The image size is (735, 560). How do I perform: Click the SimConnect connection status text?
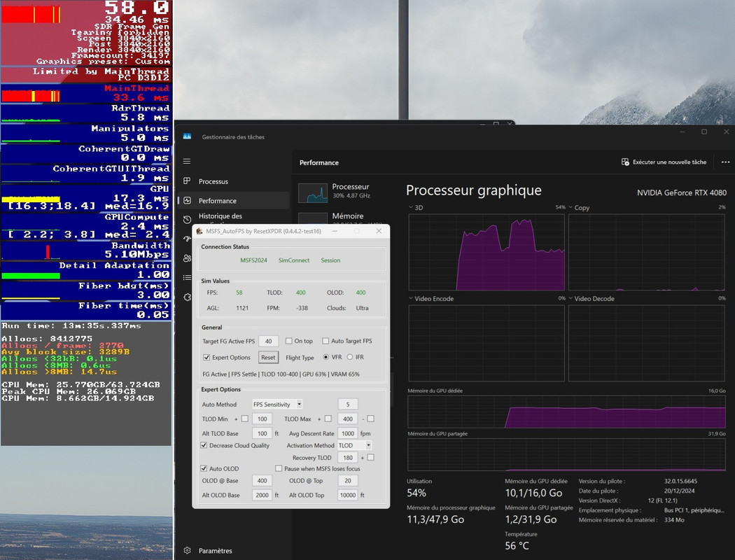[294, 260]
